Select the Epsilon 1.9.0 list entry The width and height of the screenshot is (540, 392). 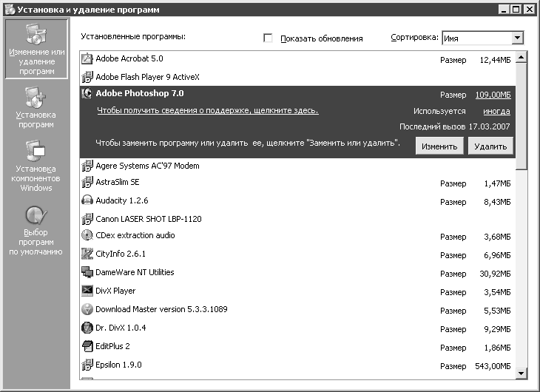(297, 365)
